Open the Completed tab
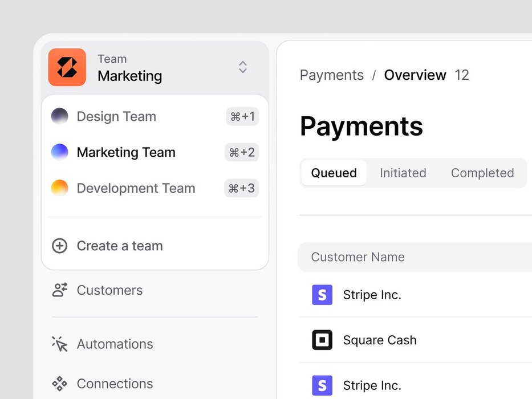The image size is (532, 399). pyautogui.click(x=482, y=173)
